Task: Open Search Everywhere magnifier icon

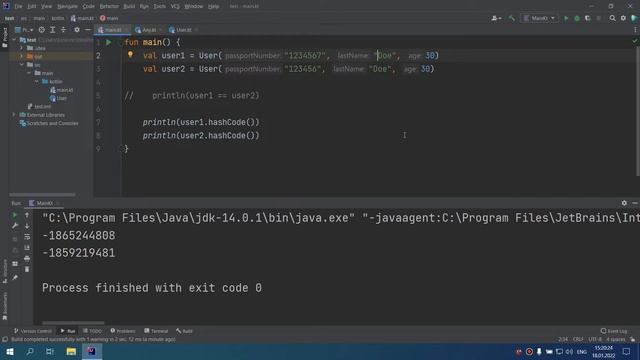Action: point(612,18)
